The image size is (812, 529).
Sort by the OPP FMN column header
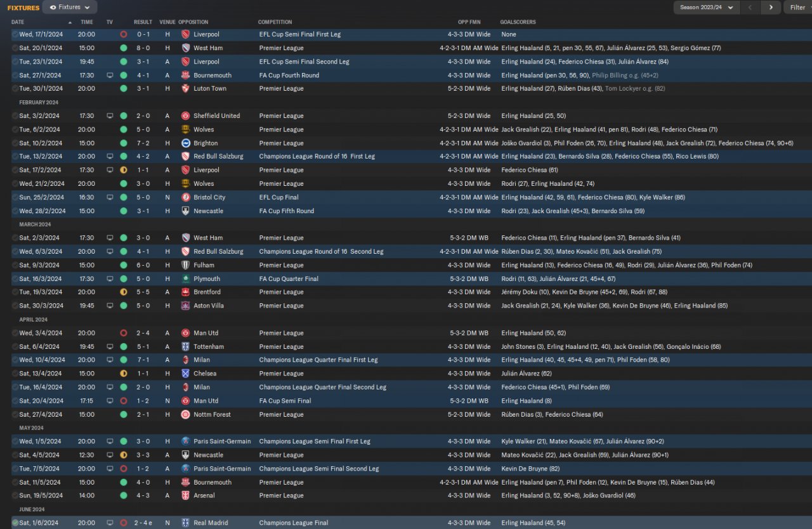tap(469, 22)
